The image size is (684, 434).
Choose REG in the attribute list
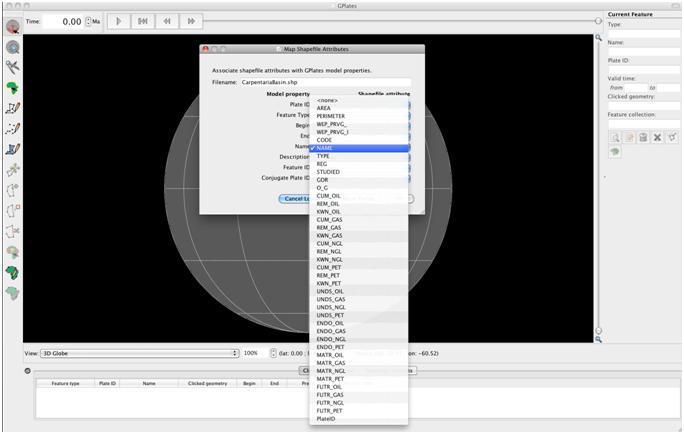pos(359,164)
